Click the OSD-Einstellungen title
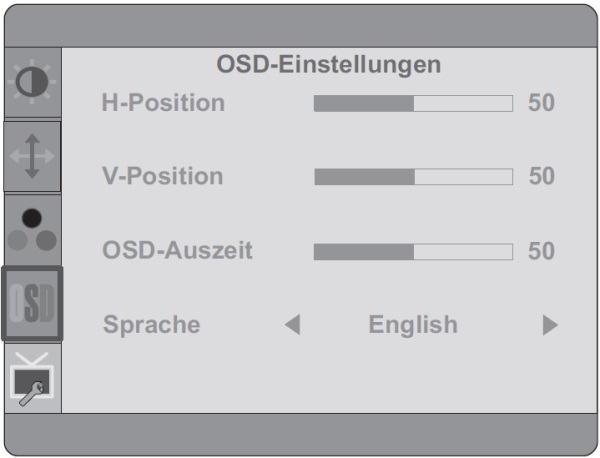This screenshot has width=600, height=458. coord(329,65)
